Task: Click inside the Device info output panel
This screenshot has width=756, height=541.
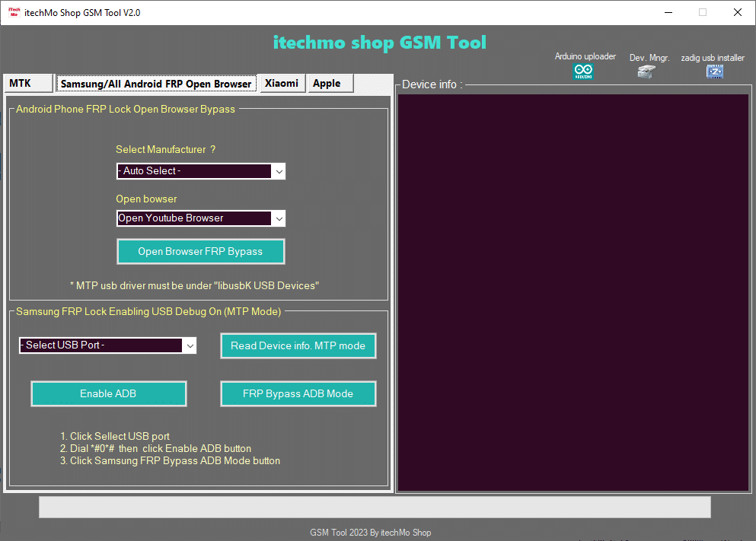Action: point(573,292)
